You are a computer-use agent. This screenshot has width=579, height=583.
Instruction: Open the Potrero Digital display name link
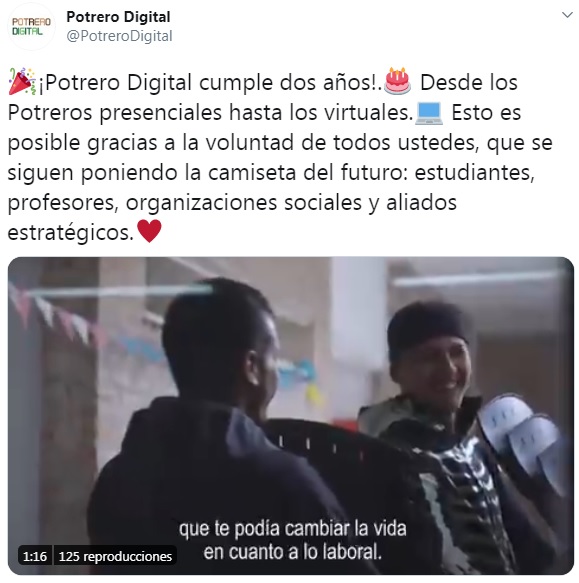(118, 17)
